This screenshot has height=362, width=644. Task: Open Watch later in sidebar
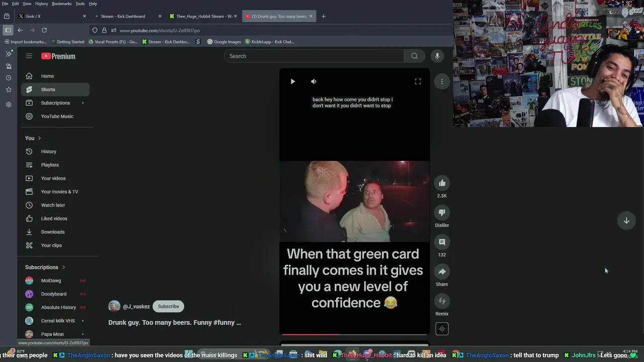point(55,205)
